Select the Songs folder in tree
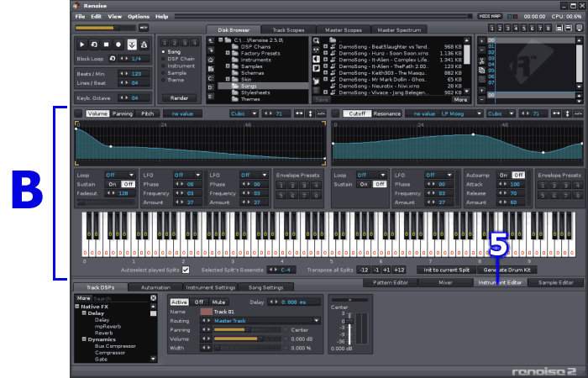 (x=263, y=86)
